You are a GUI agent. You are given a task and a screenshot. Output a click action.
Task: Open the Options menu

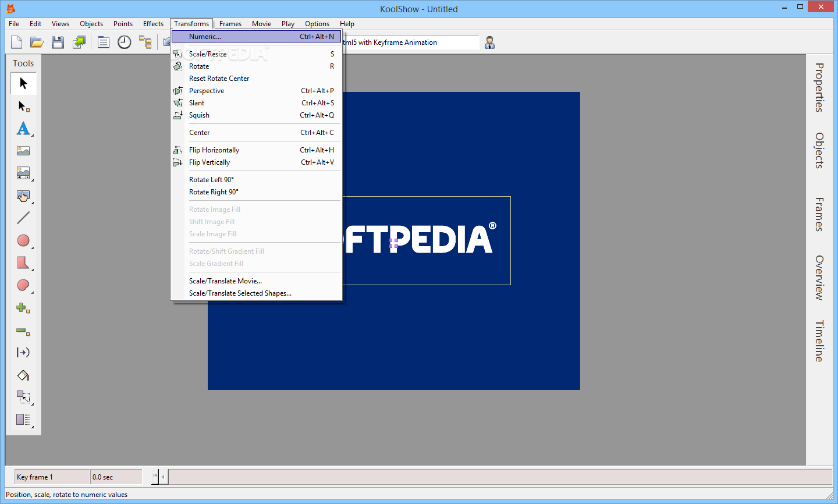(317, 24)
